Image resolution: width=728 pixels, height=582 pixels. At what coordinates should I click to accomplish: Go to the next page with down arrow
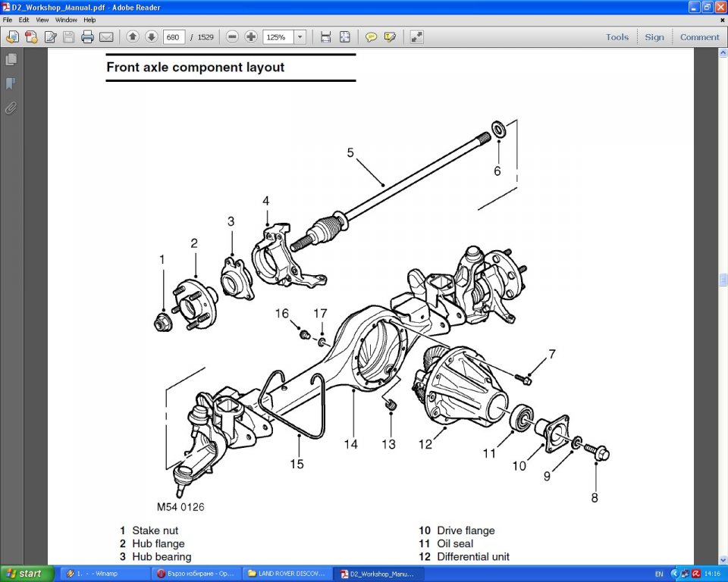pyautogui.click(x=152, y=36)
